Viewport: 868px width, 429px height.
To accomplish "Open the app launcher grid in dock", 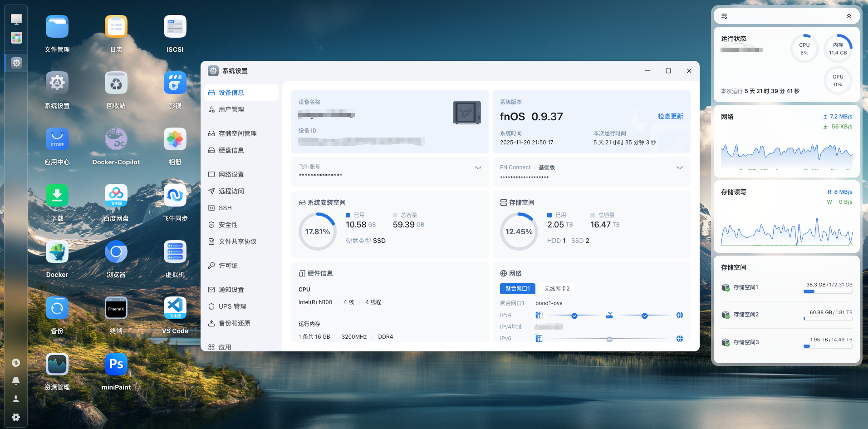I will point(16,38).
